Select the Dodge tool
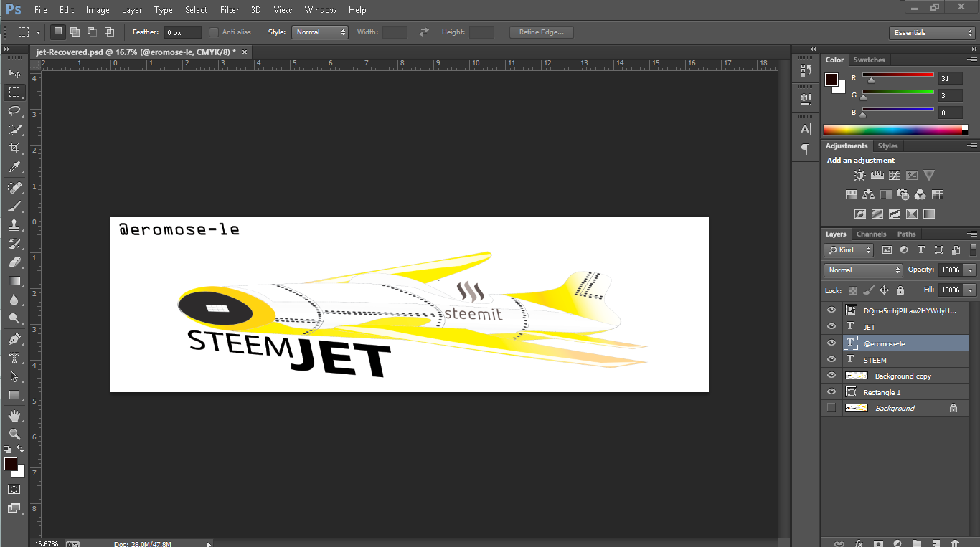 pos(14,318)
